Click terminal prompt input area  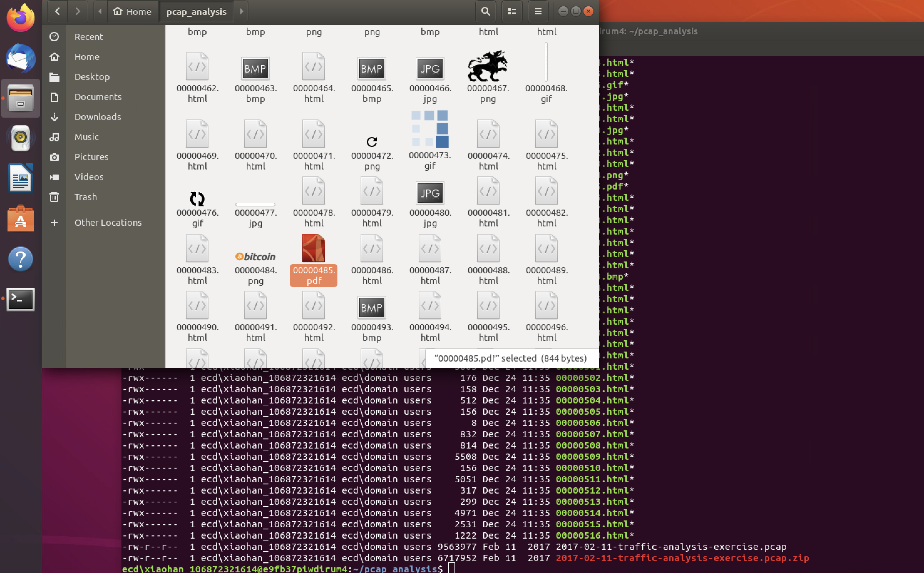pos(452,568)
